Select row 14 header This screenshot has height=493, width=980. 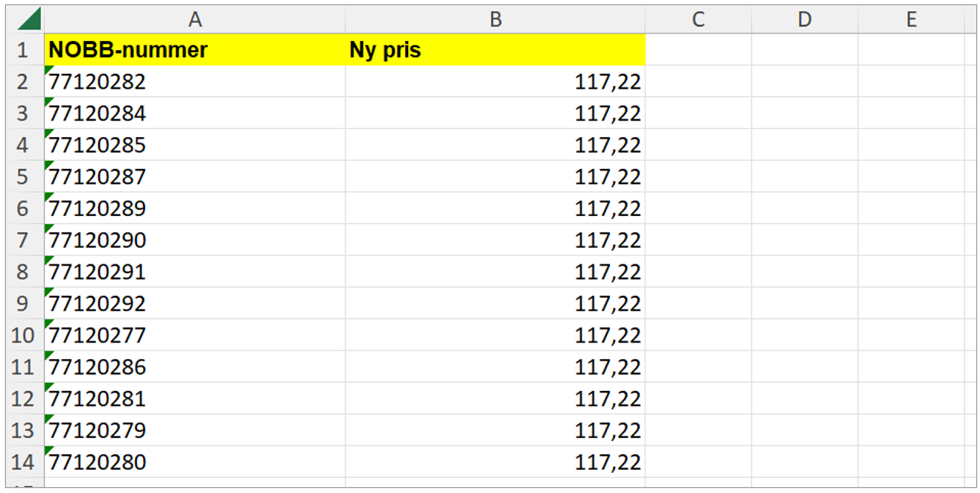[22, 462]
